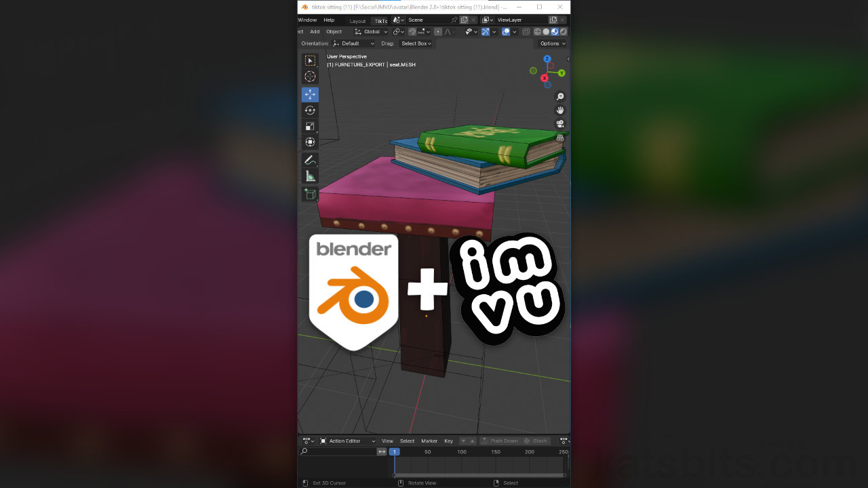Switch to solid viewport shading
This screenshot has width=868, height=488.
pos(546,32)
